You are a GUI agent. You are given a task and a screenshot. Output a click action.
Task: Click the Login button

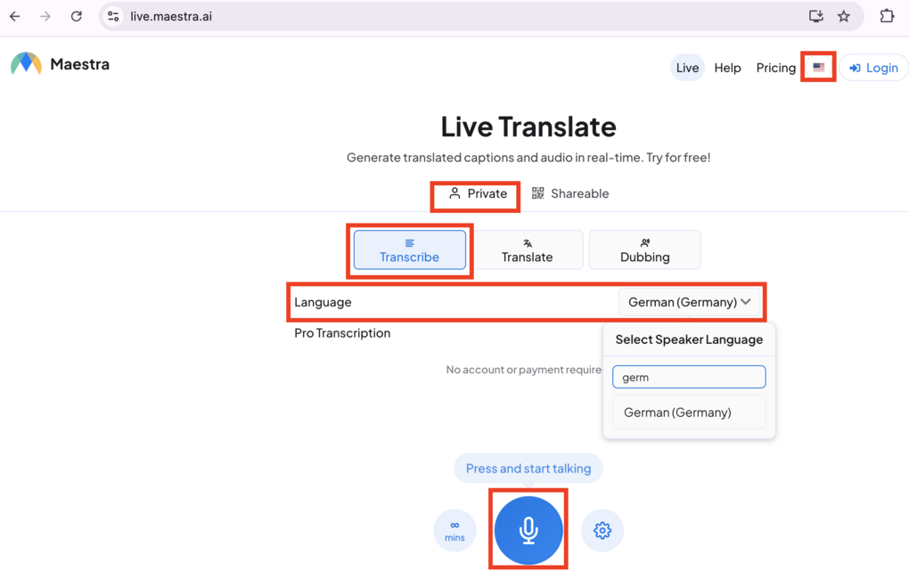pos(873,68)
